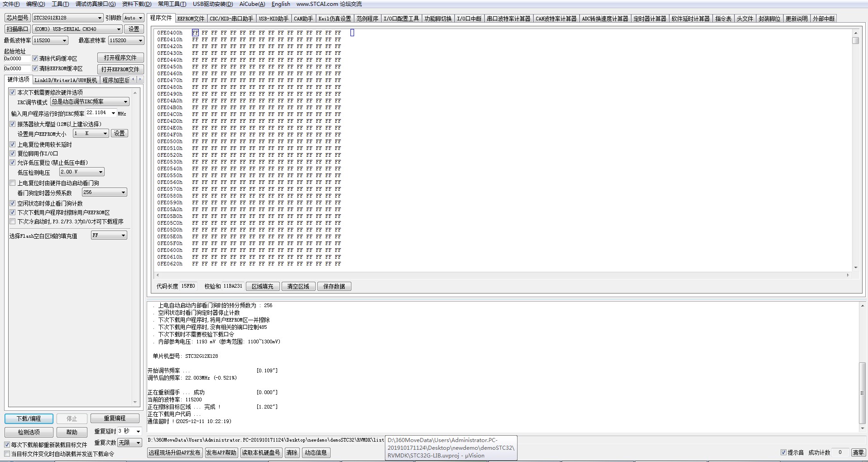The width and height of the screenshot is (868, 462).
Task: Click 检测选项 to check MCU options
Action: click(29, 432)
